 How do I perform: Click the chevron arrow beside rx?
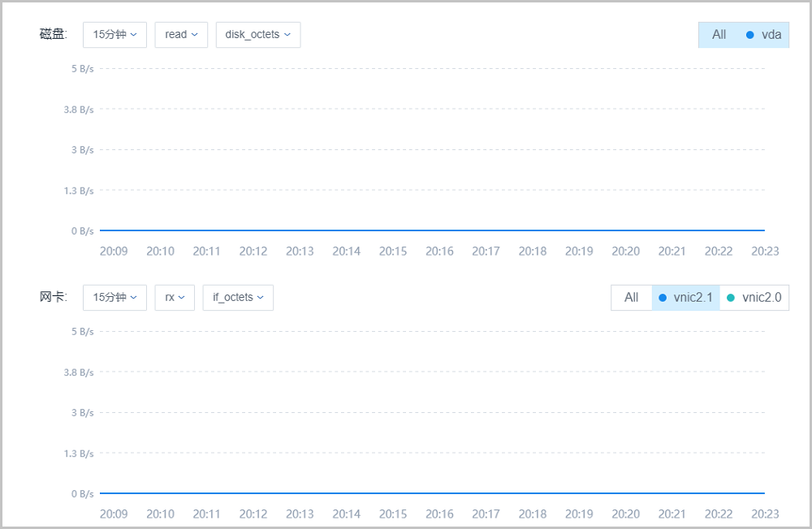pos(182,298)
